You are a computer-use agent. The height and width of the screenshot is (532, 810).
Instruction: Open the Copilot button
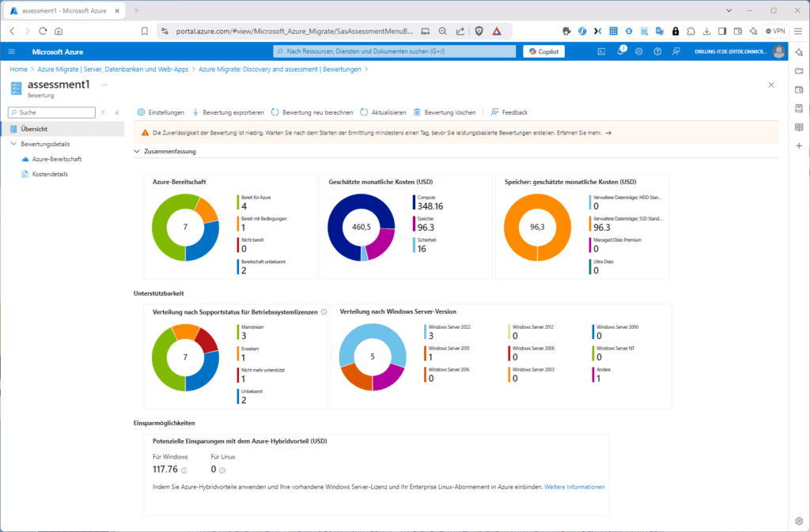pos(544,51)
